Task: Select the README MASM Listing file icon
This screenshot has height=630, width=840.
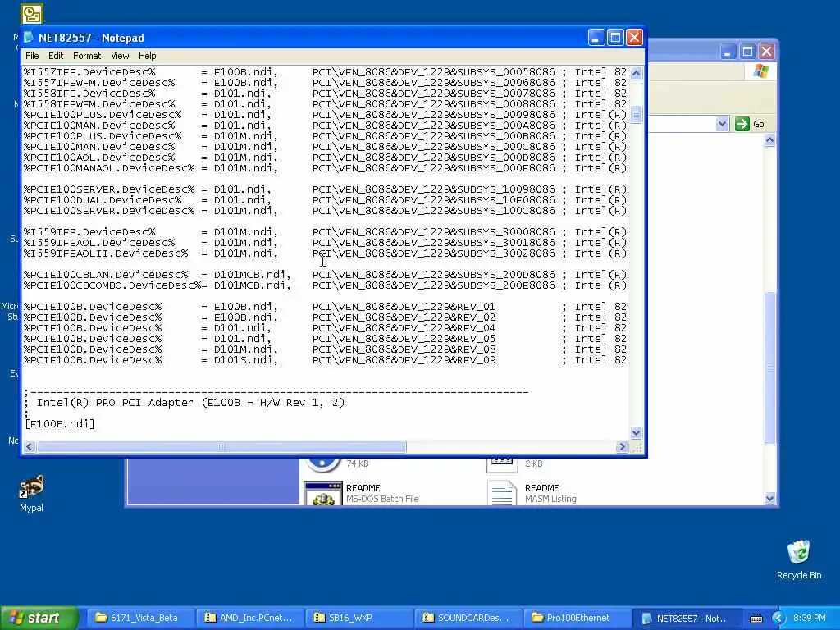Action: (502, 493)
